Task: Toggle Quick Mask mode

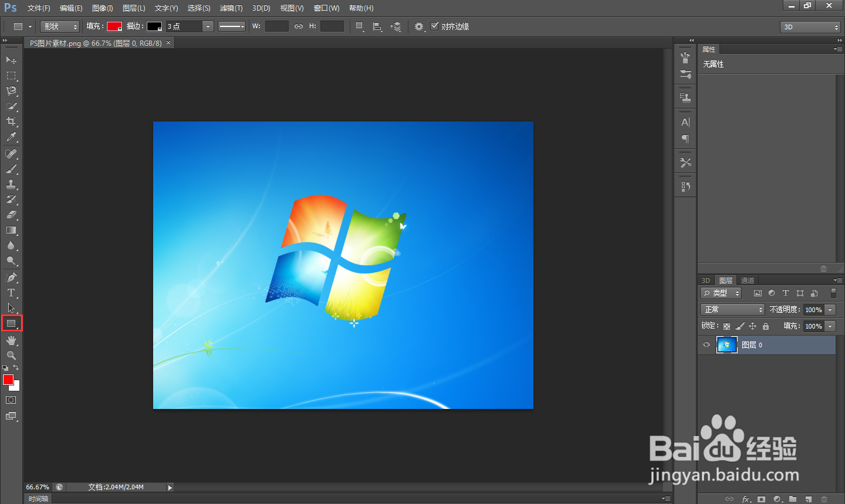Action: [x=11, y=400]
